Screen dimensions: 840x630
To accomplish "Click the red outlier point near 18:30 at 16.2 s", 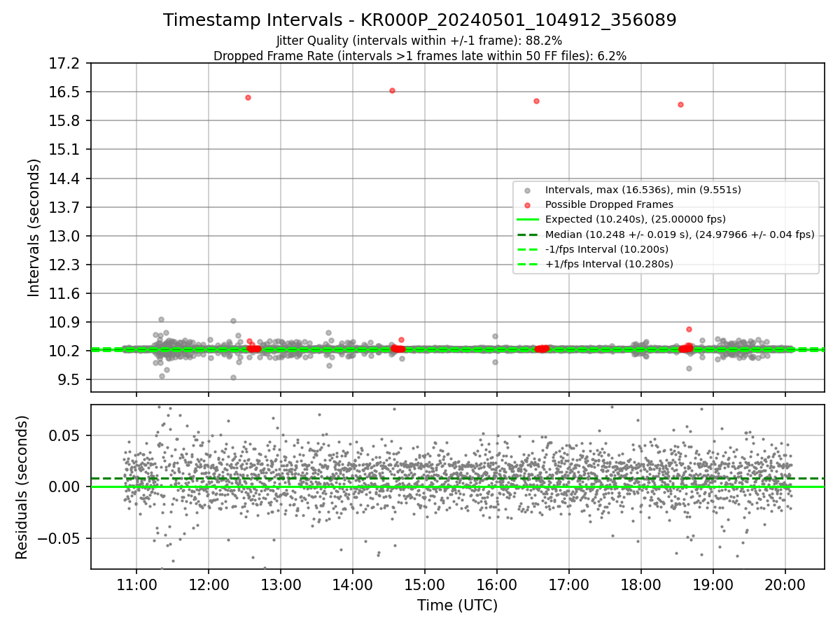I will [680, 104].
